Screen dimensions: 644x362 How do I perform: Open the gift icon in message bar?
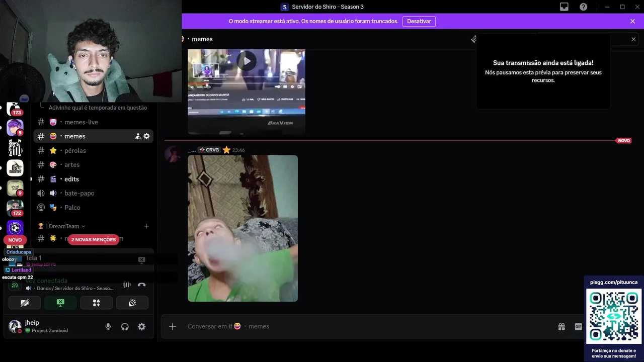tap(561, 327)
